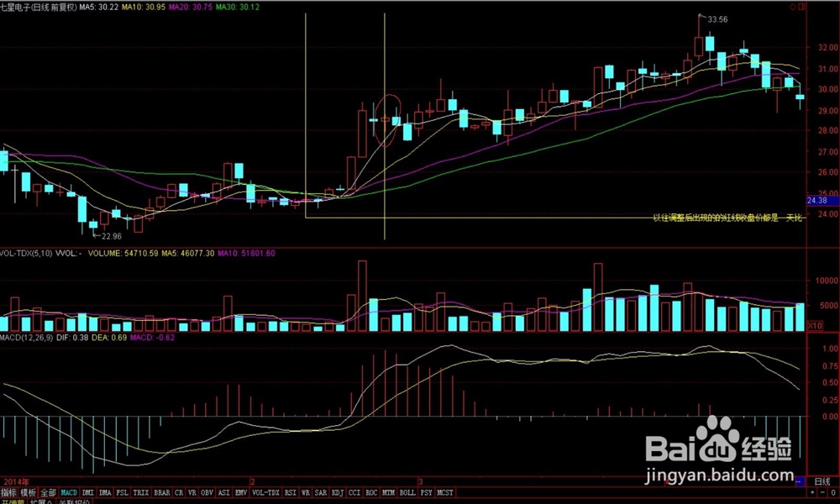This screenshot has width=840, height=504.
Task: Click the X10 volume scale box
Action: tap(815, 326)
